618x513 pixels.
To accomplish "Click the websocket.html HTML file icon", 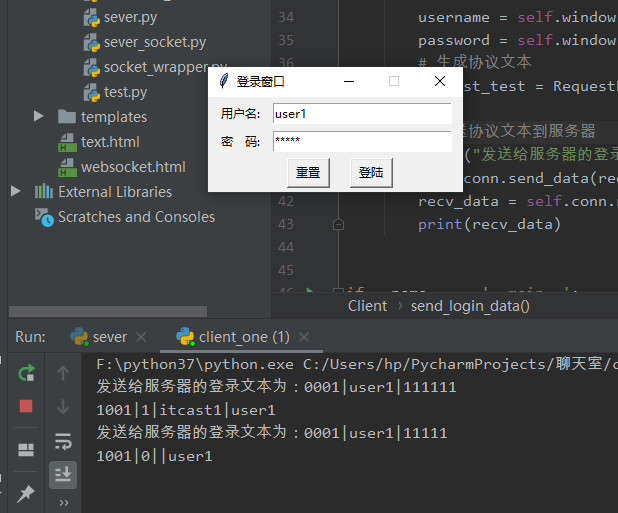I will pos(67,167).
